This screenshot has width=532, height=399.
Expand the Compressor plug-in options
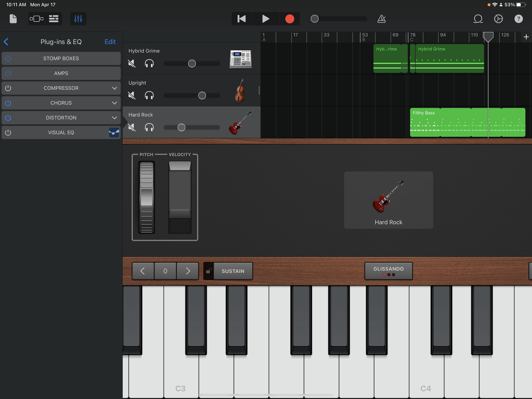tap(115, 88)
